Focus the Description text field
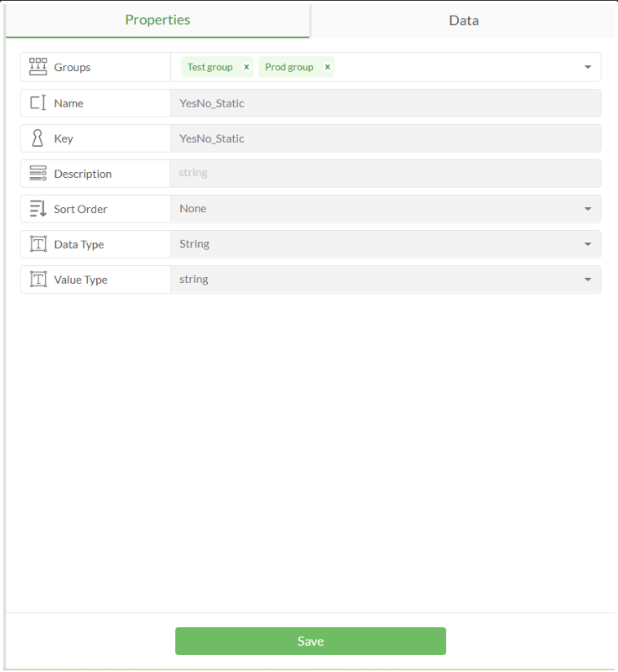618x672 pixels. click(385, 174)
